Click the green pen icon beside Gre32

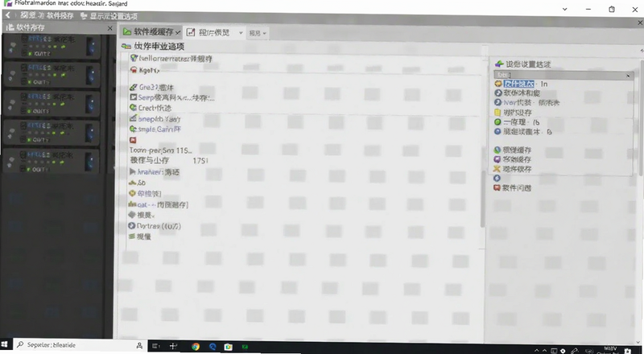point(133,87)
